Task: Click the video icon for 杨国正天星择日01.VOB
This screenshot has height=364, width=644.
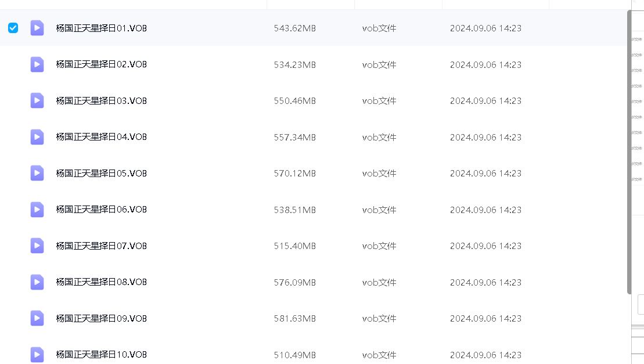Action: point(37,28)
